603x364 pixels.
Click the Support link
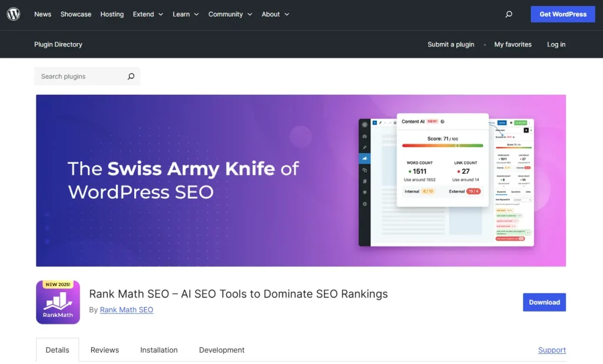click(x=552, y=350)
